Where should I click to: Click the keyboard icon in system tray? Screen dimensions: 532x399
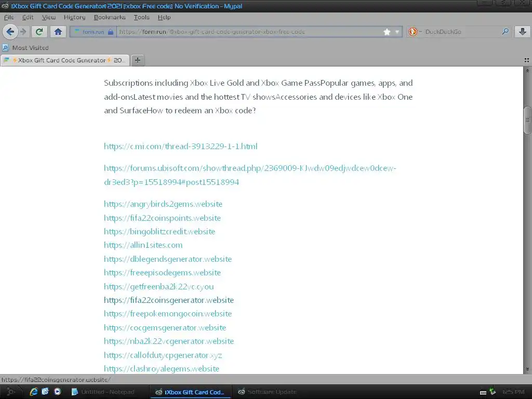pyautogui.click(x=483, y=392)
